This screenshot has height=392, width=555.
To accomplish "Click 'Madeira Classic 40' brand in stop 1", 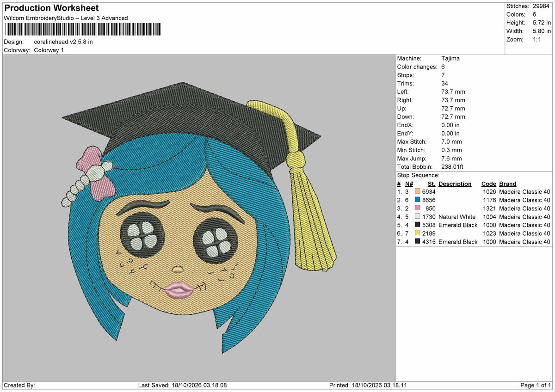I will point(524,192).
